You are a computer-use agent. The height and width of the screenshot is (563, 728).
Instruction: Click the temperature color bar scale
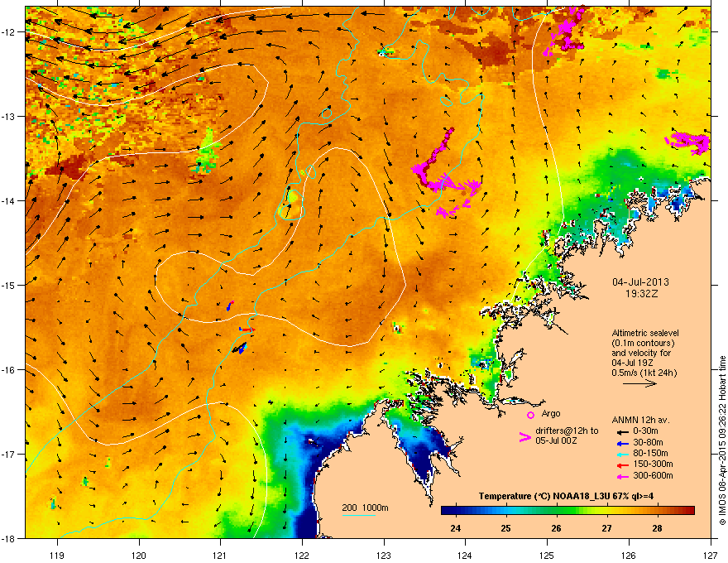[x=568, y=511]
